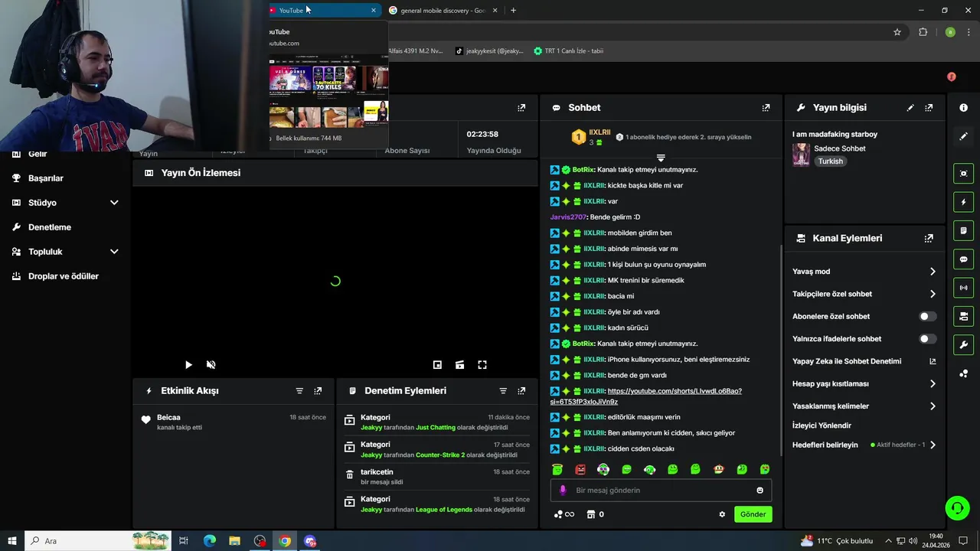Make the stream preview fullscreen
This screenshot has height=551, width=980.
[482, 365]
